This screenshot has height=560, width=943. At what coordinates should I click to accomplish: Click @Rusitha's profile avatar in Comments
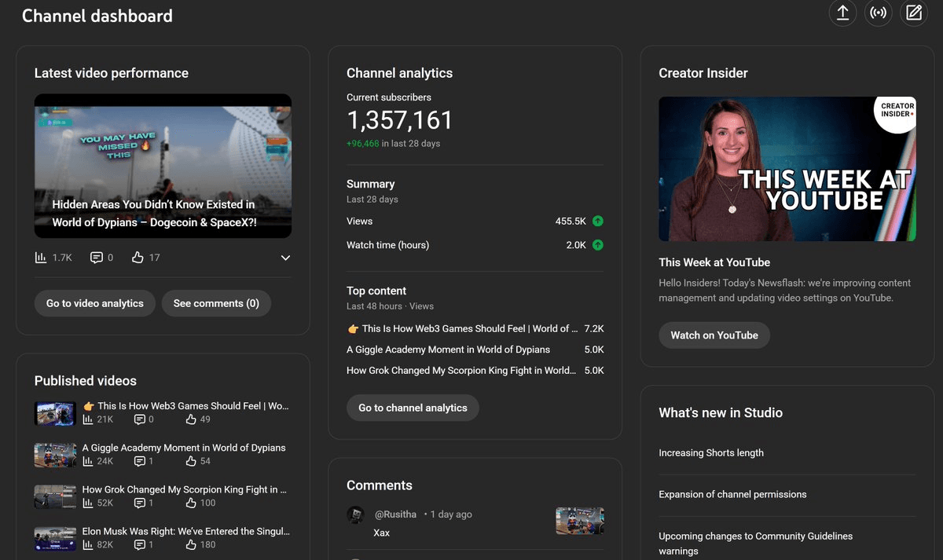[355, 514]
